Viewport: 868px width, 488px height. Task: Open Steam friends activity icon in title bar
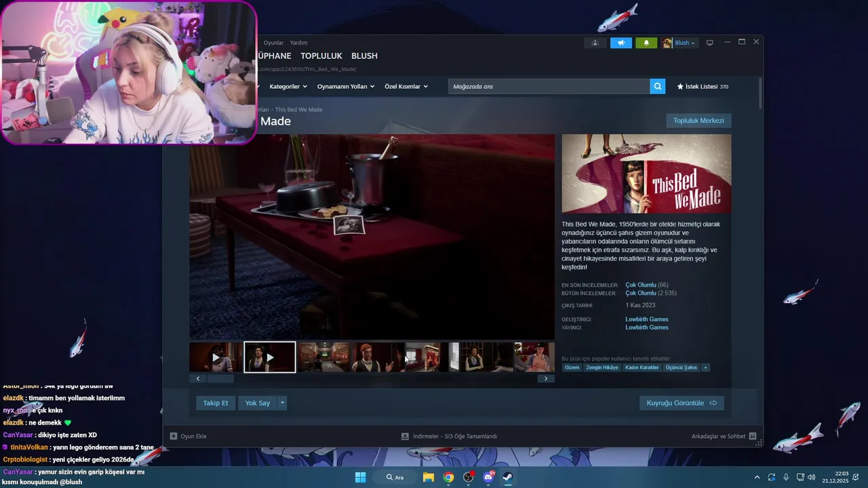click(595, 43)
